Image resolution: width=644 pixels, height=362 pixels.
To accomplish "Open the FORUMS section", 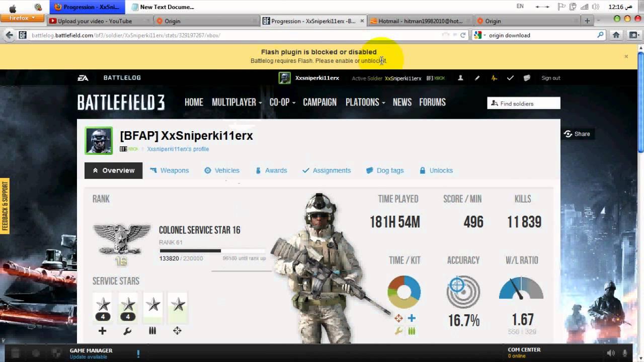I will 432,102.
